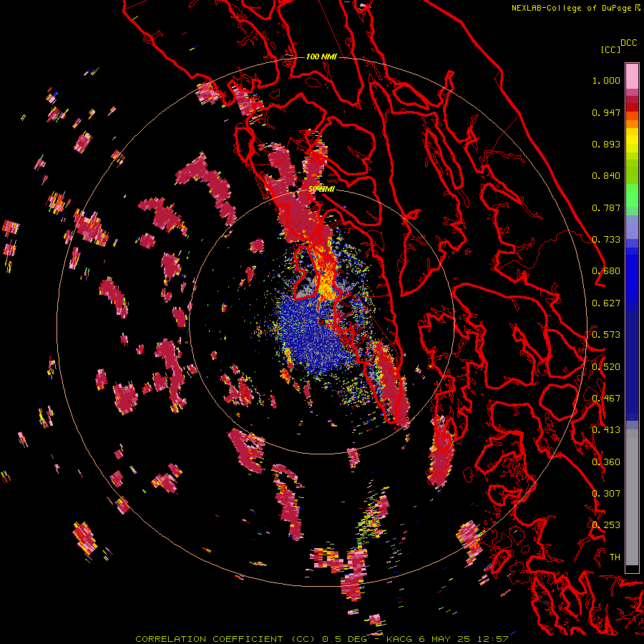Image resolution: width=644 pixels, height=644 pixels.
Task: Click the 0.840 scale value
Action: (x=606, y=176)
